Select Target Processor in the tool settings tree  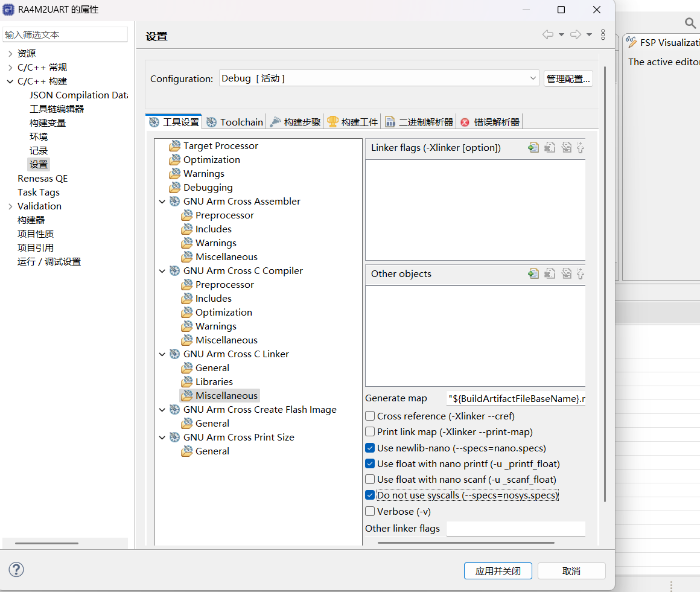pyautogui.click(x=220, y=145)
